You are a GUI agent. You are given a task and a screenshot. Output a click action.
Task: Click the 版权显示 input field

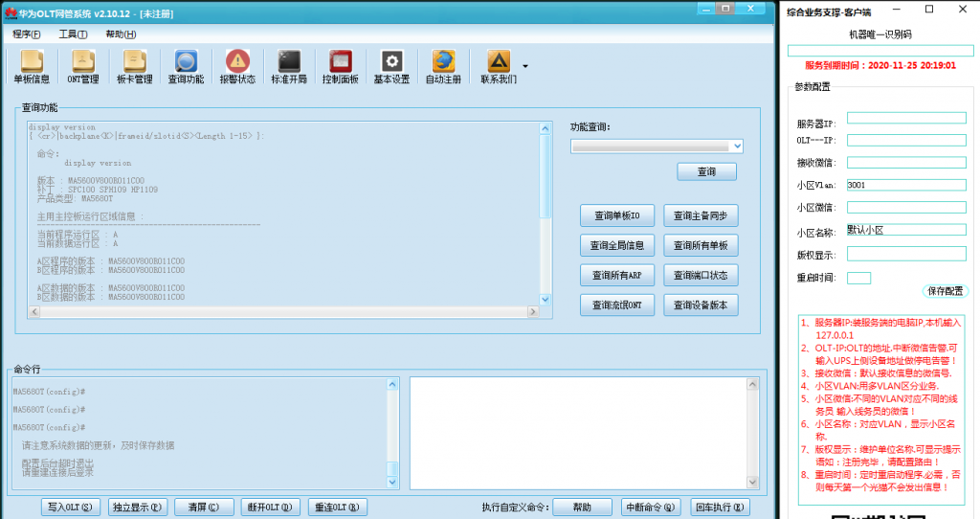tap(906, 254)
